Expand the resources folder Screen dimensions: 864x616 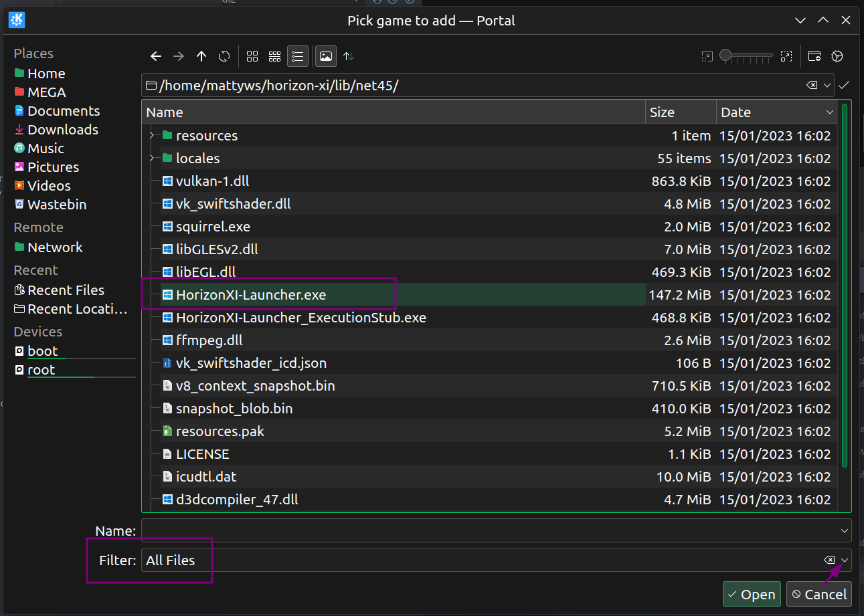[x=152, y=135]
